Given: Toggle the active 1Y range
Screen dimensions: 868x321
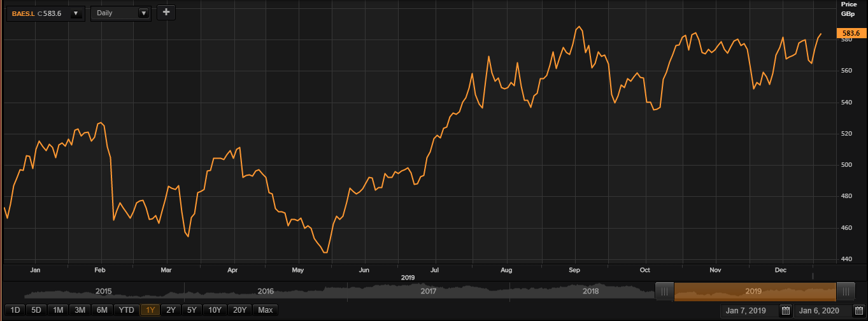Looking at the screenshot, I should [150, 310].
